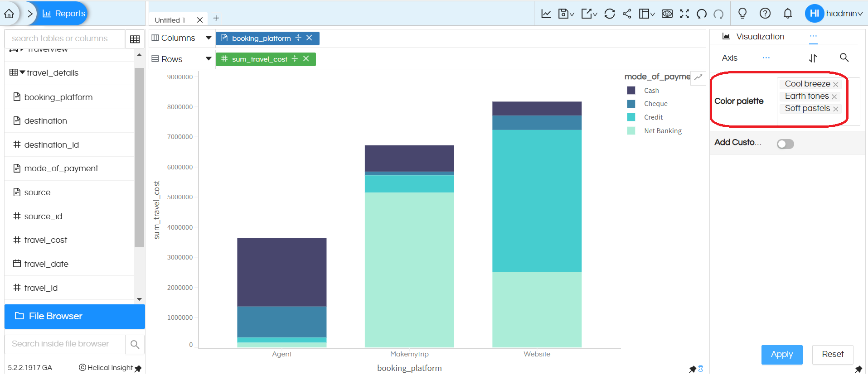Open the Reports breadcrumb button

[64, 14]
